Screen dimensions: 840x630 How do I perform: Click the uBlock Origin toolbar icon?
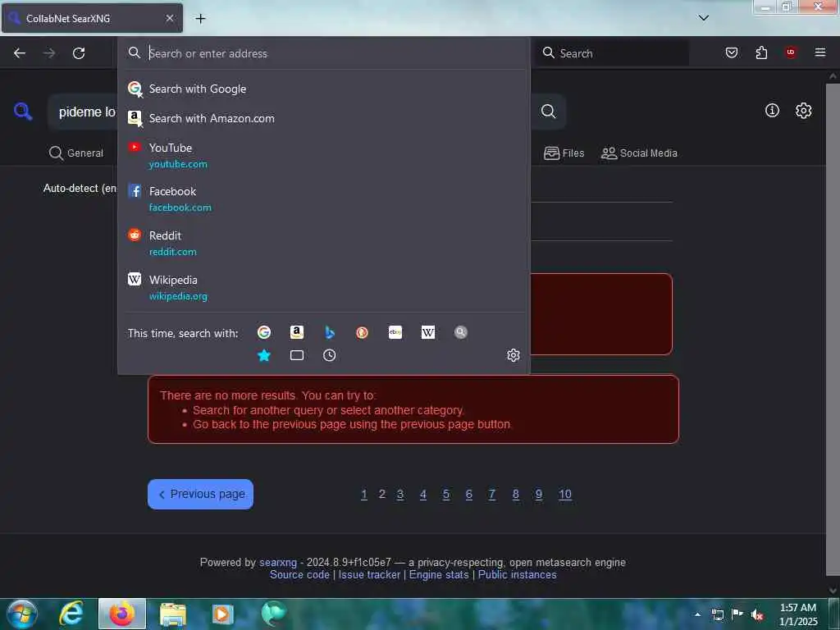point(791,52)
